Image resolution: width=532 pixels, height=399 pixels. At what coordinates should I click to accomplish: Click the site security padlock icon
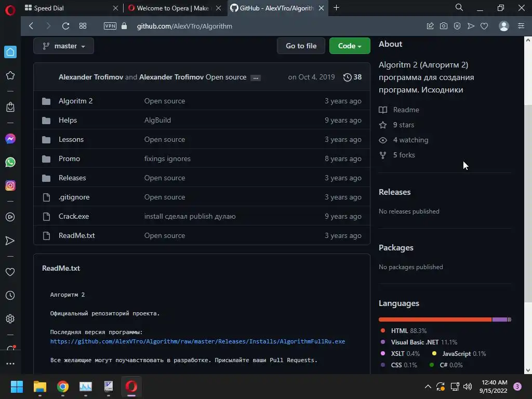[124, 26]
